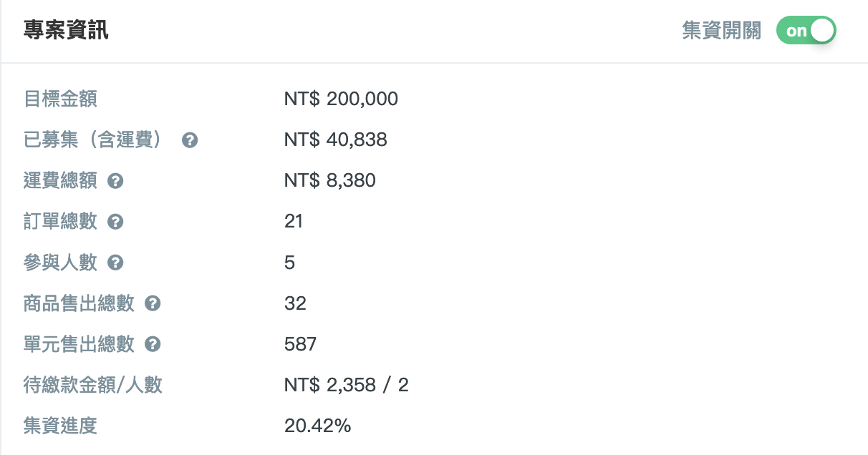Open the 訂單總數 help tooltip icon

pyautogui.click(x=115, y=222)
